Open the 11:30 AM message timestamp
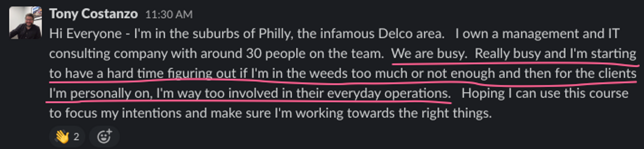This screenshot has width=644, height=149. click(169, 14)
